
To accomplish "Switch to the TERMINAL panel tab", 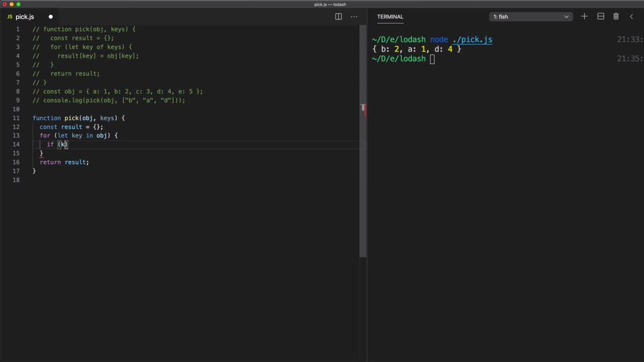I will (390, 17).
